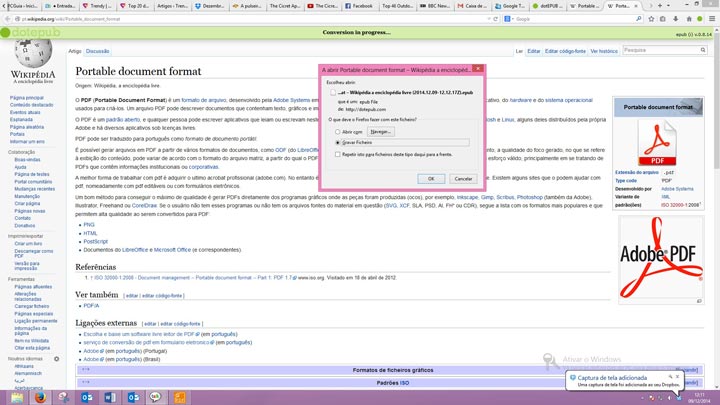Click Wikipedia search magnifier icon
This screenshot has height=405, width=720.
point(703,50)
